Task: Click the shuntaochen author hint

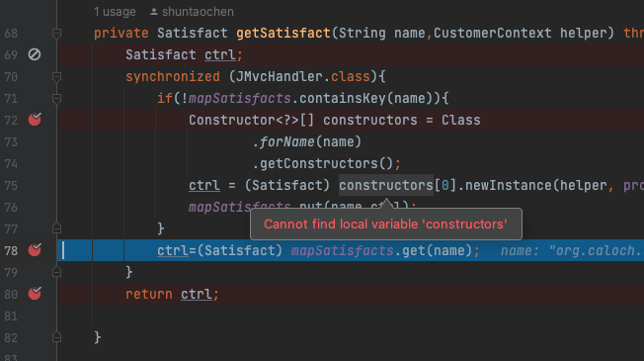Action: 198,12
